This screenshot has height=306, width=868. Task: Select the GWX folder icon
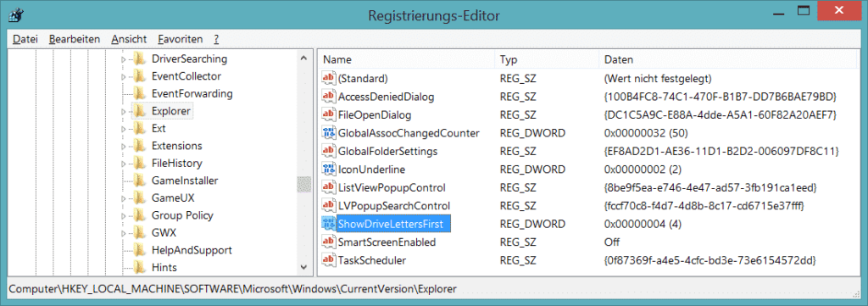139,232
